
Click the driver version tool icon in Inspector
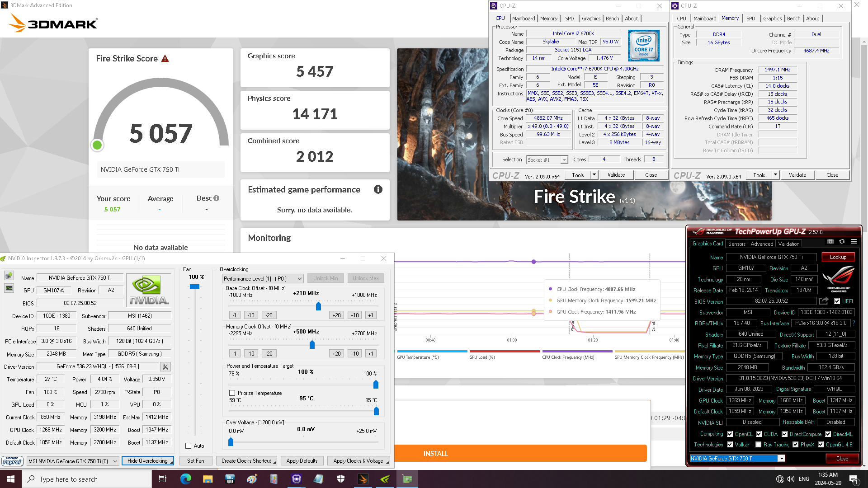coord(165,367)
